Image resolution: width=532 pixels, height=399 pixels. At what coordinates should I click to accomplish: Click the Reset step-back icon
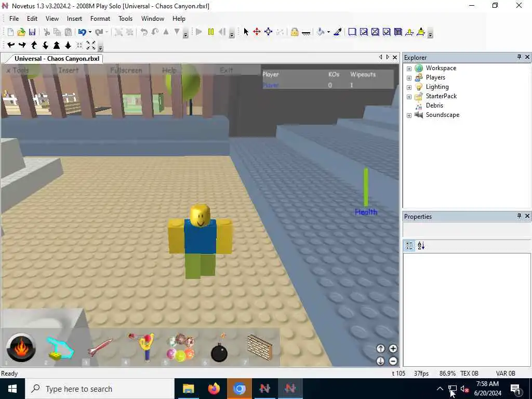pyautogui.click(x=222, y=32)
